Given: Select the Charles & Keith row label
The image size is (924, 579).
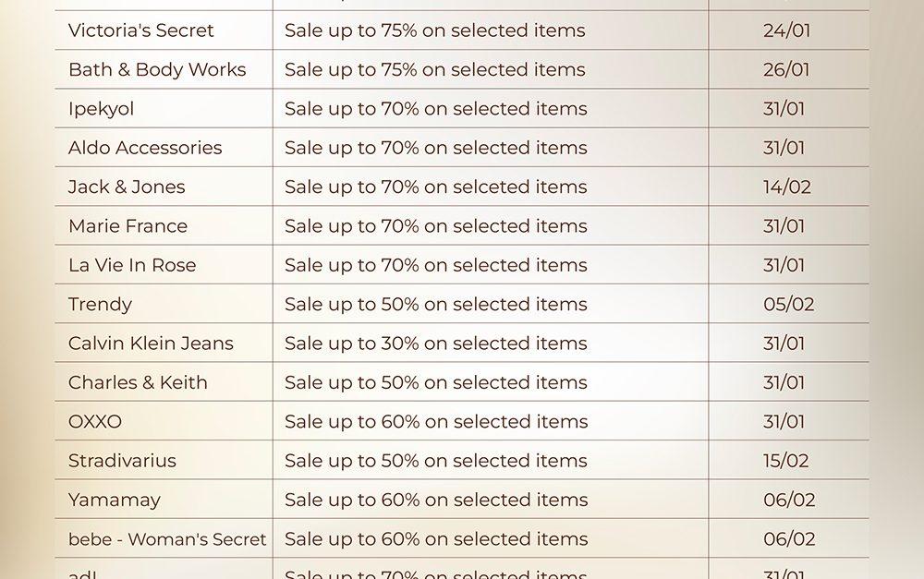Looking at the screenshot, I should [138, 382].
